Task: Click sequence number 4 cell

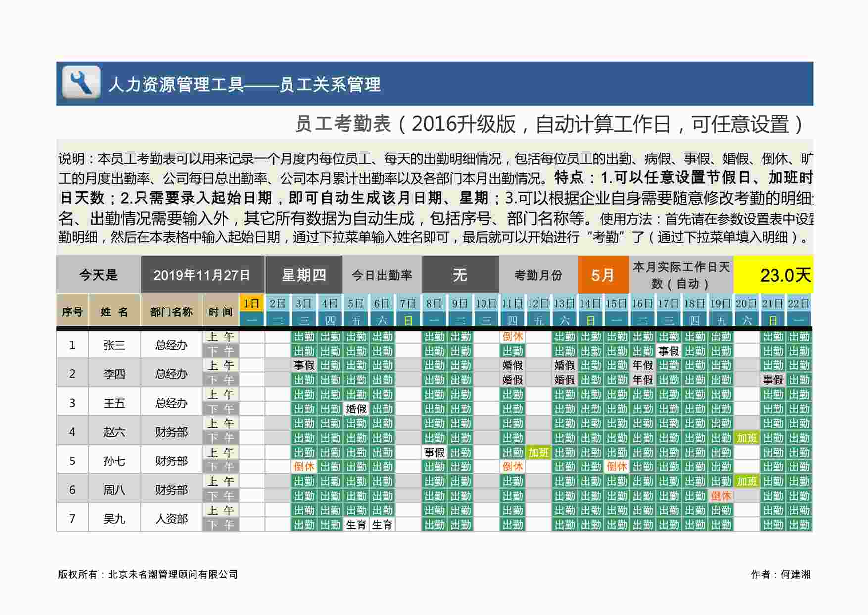Action: [x=72, y=431]
